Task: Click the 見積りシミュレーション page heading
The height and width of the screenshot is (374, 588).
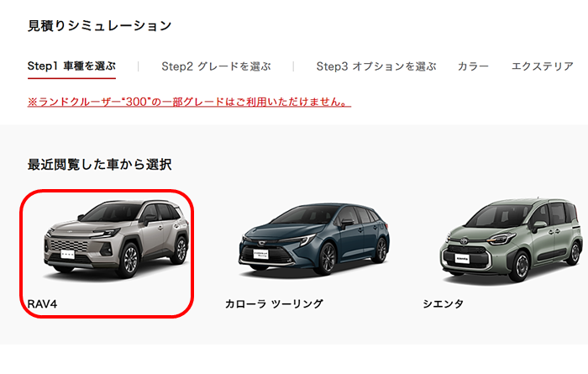Action: (x=99, y=25)
